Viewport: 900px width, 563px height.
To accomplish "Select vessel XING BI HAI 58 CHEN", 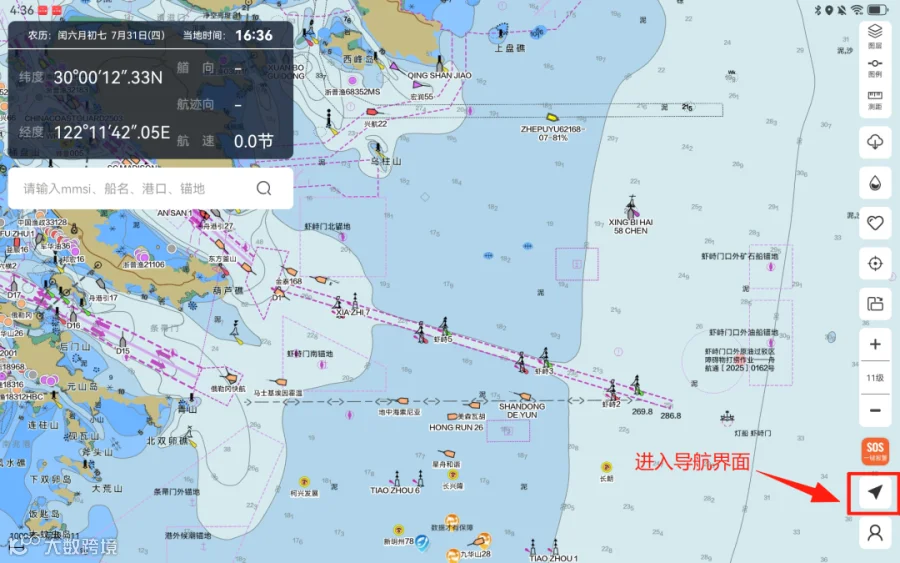I will pyautogui.click(x=632, y=207).
